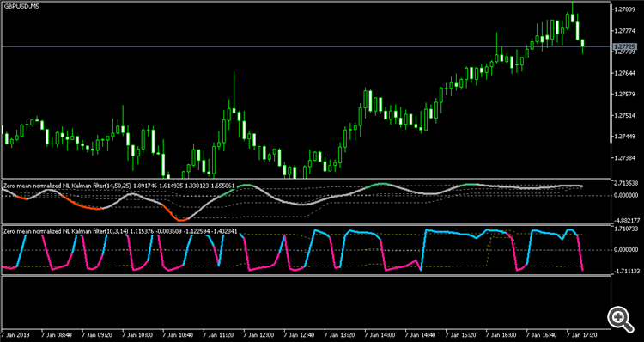
Task: Click the 7 Jan 16:40 time label
Action: pos(542,335)
